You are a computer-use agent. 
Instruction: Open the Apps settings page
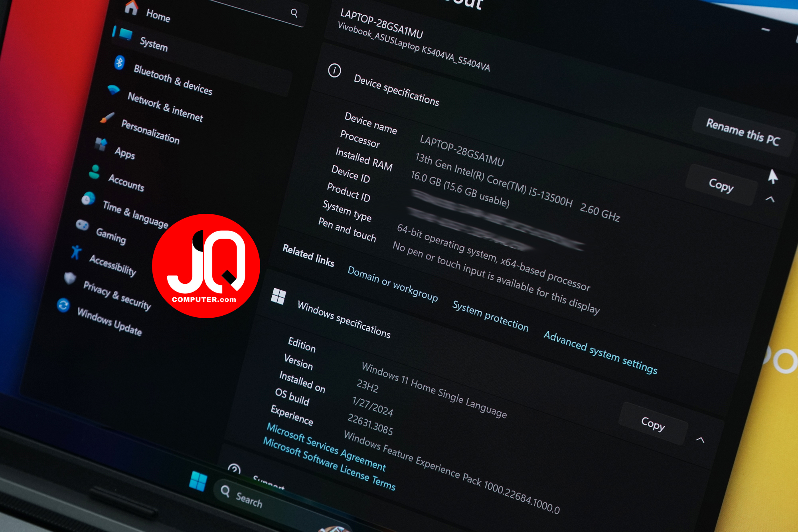(x=124, y=153)
